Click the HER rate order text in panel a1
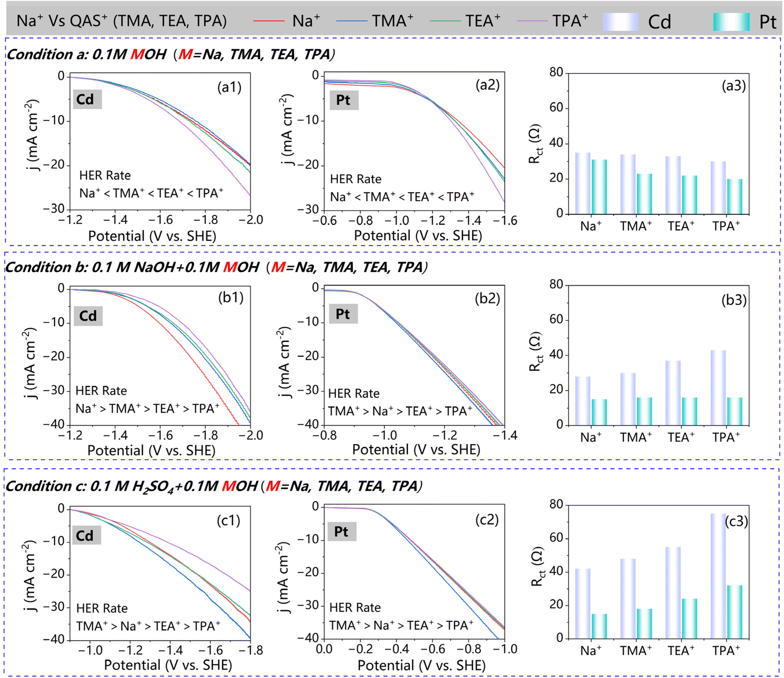Image resolution: width=784 pixels, height=678 pixels. (152, 193)
